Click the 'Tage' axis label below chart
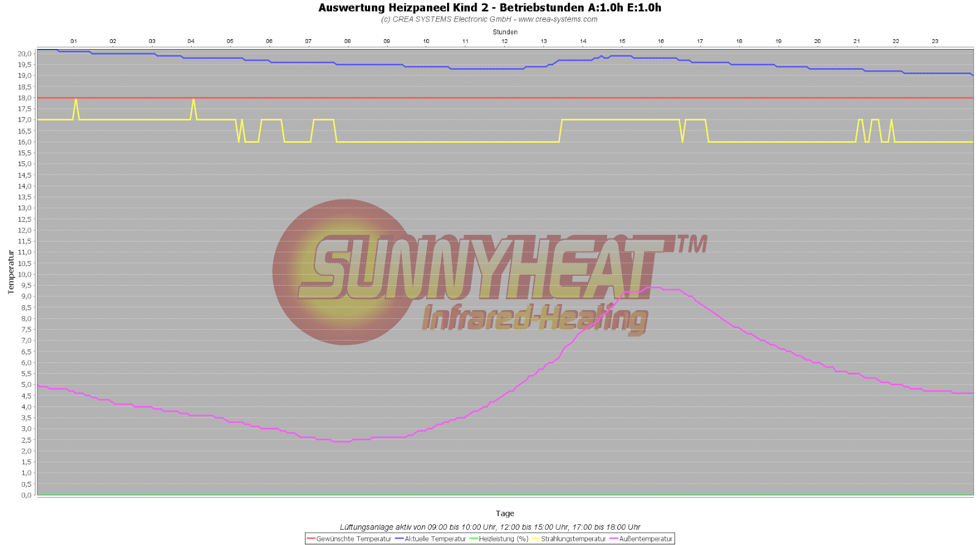This screenshot has width=980, height=545. (505, 513)
